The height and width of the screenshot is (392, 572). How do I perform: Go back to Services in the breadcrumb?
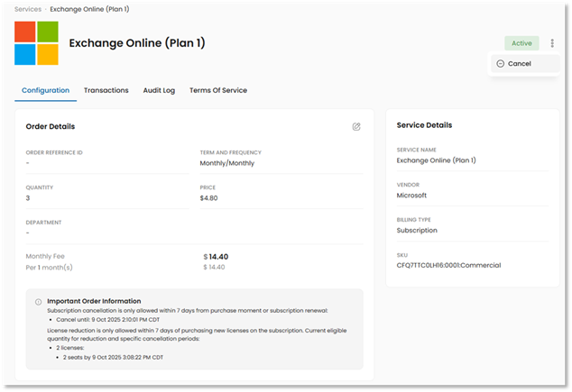coord(28,9)
